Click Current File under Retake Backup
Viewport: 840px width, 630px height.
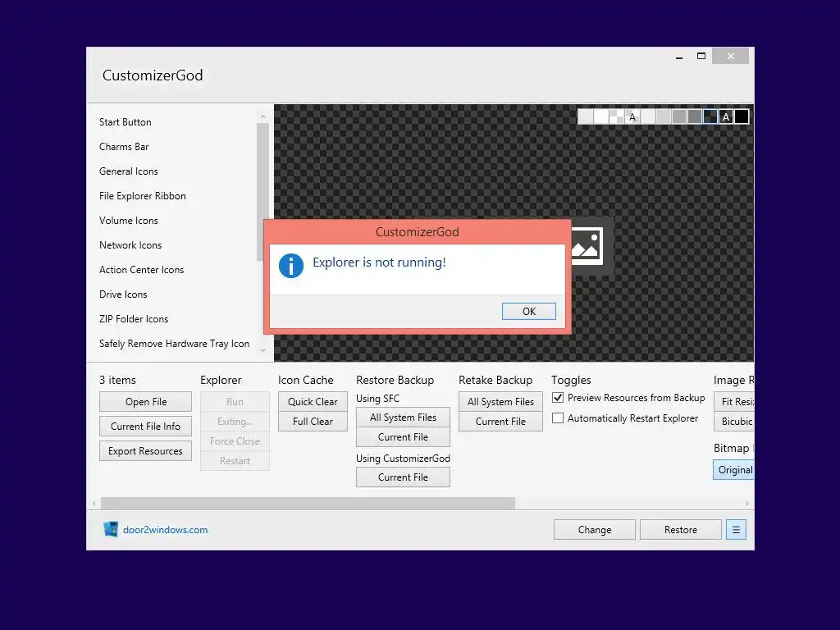tap(500, 422)
